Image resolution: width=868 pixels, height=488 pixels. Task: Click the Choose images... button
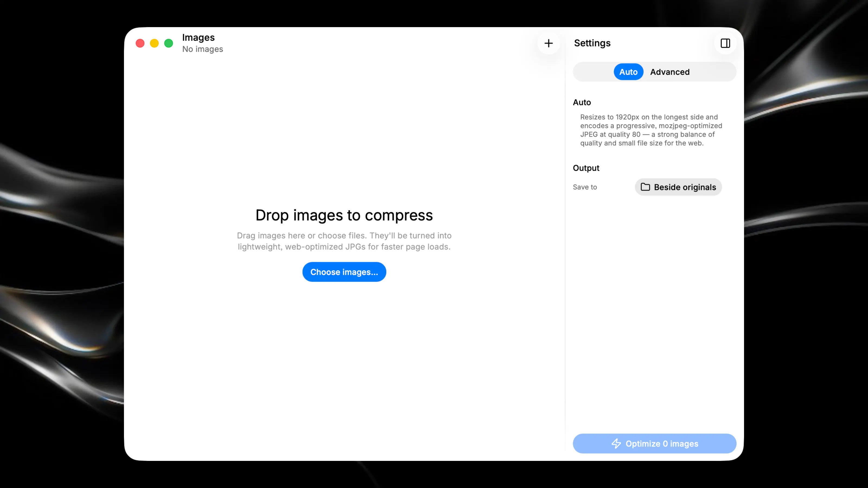coord(344,272)
